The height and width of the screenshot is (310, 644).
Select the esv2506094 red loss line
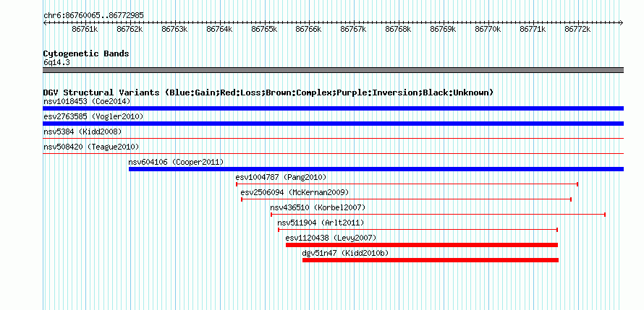[x=406, y=199]
